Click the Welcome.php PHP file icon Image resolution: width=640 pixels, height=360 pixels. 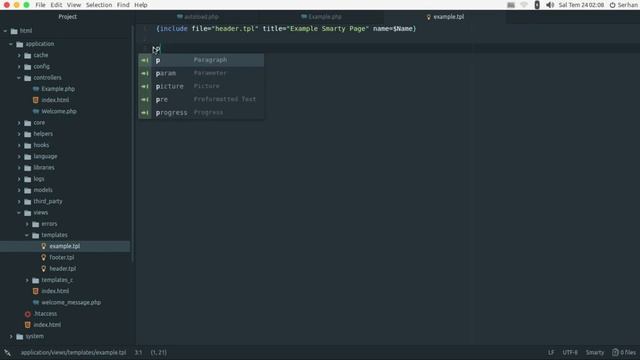pos(36,111)
